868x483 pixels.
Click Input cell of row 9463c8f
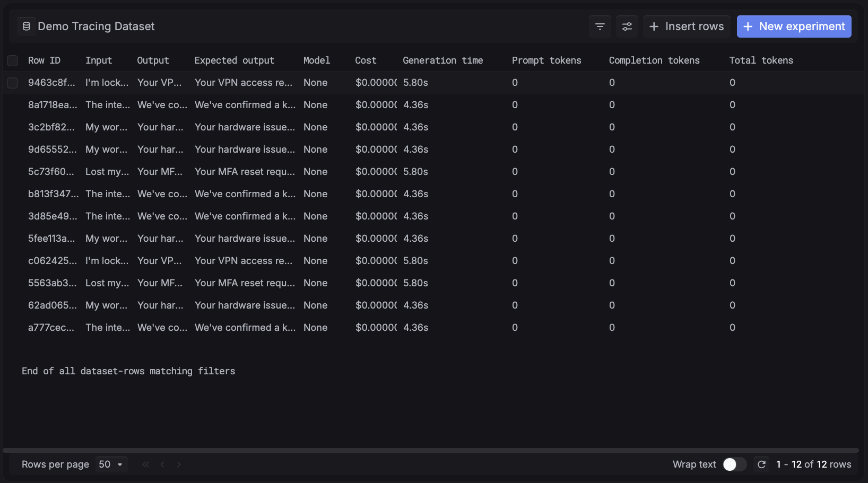pos(107,83)
